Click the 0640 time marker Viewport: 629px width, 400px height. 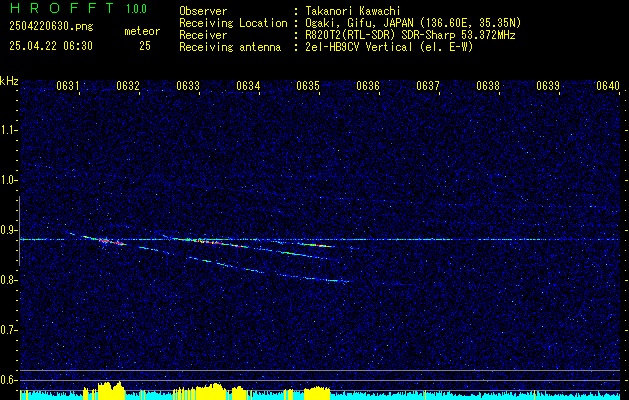[x=608, y=85]
